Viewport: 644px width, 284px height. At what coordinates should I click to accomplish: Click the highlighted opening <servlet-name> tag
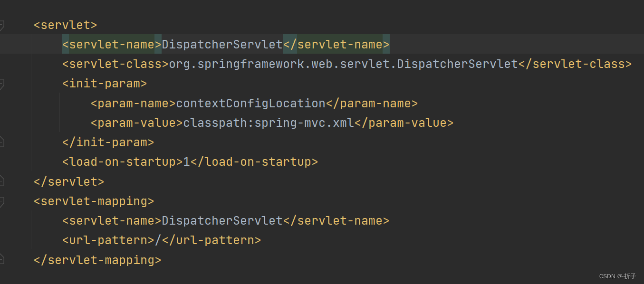tap(112, 45)
